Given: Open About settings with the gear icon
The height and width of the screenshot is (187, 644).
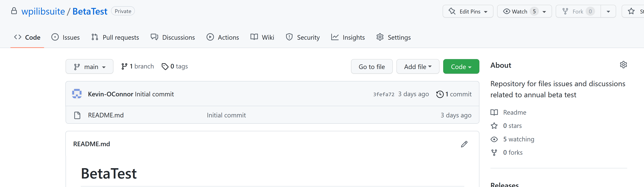Looking at the screenshot, I should [623, 65].
